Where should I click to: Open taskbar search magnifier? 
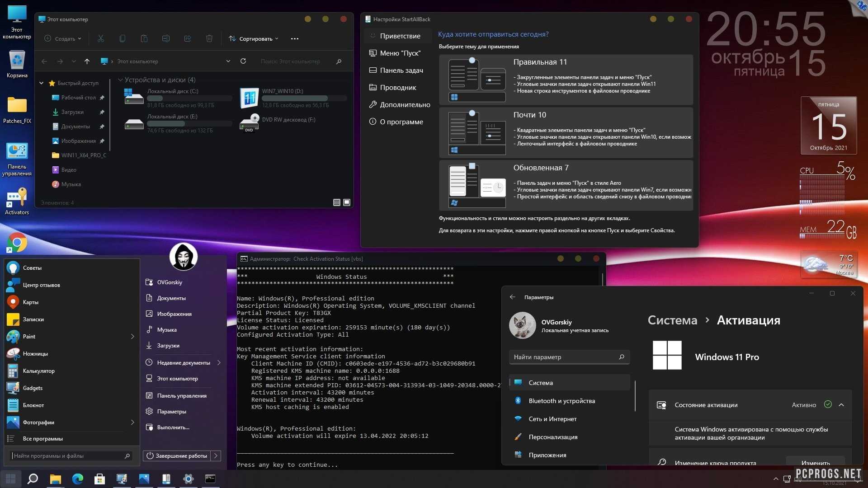(x=33, y=479)
